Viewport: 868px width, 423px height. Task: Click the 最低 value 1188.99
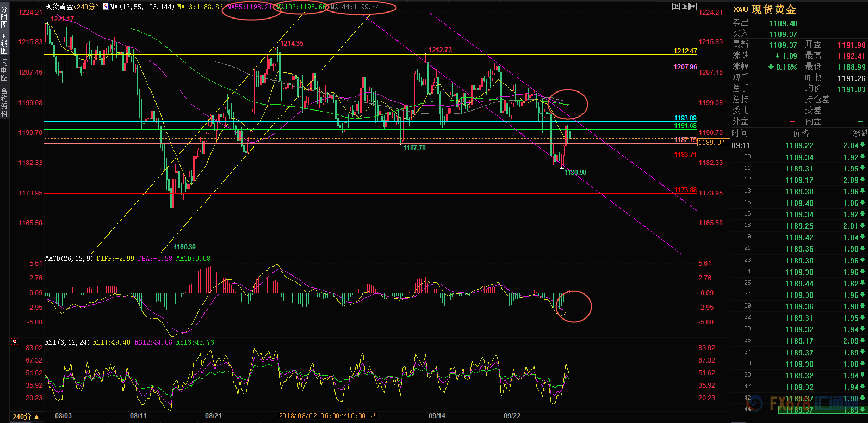(x=851, y=67)
